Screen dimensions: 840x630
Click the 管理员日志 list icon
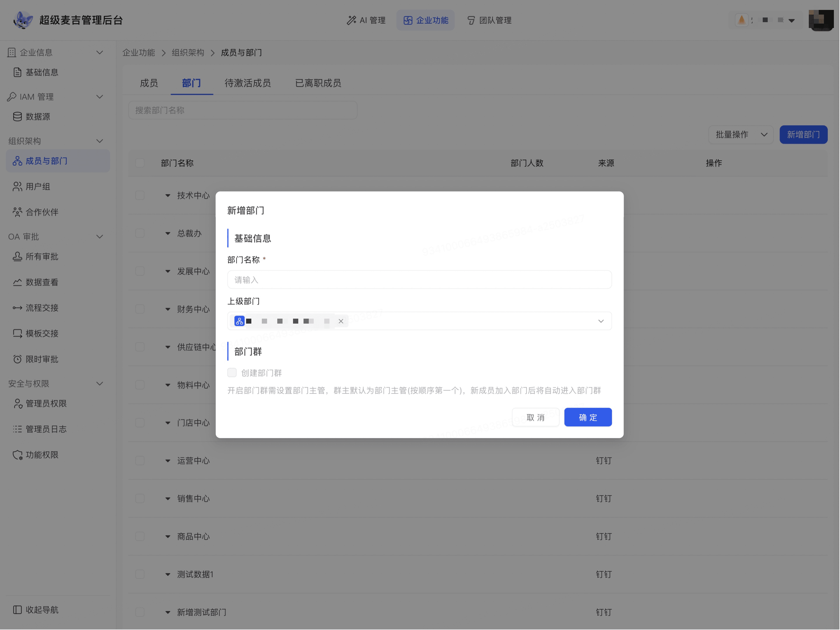coord(17,429)
